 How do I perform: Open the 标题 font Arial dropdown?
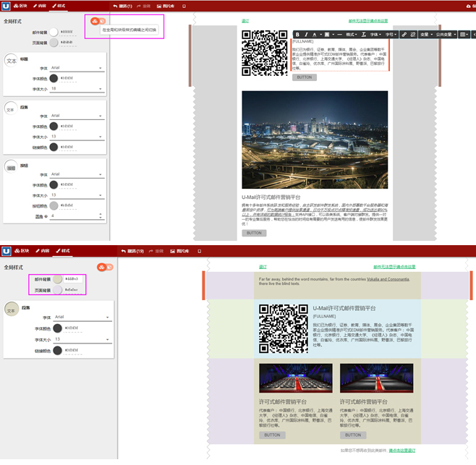click(x=77, y=68)
